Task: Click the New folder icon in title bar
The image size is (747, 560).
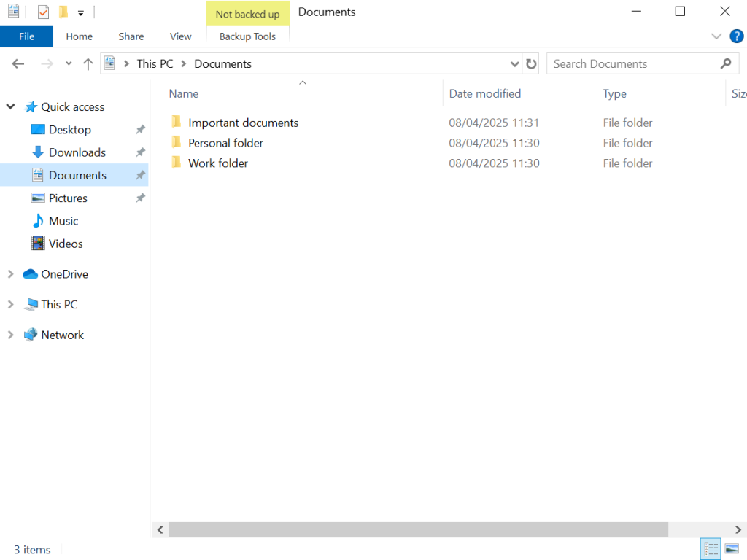Action: click(63, 12)
